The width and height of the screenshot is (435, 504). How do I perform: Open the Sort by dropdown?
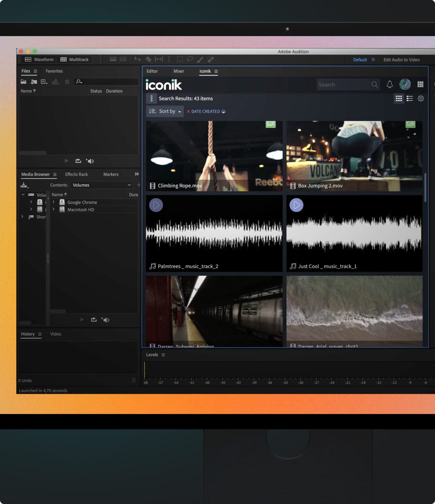click(165, 111)
